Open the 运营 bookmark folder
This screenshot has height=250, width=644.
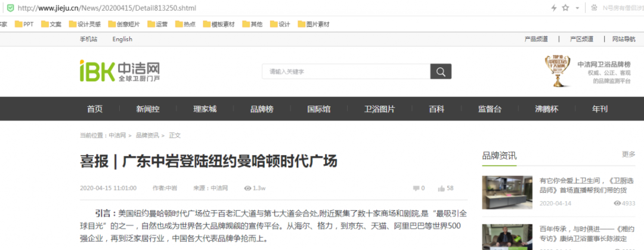157,24
